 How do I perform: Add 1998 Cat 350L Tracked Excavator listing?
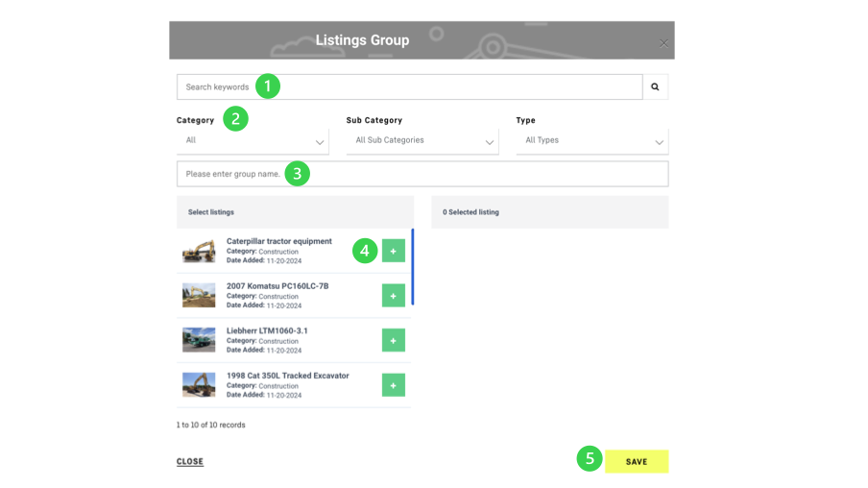[393, 385]
